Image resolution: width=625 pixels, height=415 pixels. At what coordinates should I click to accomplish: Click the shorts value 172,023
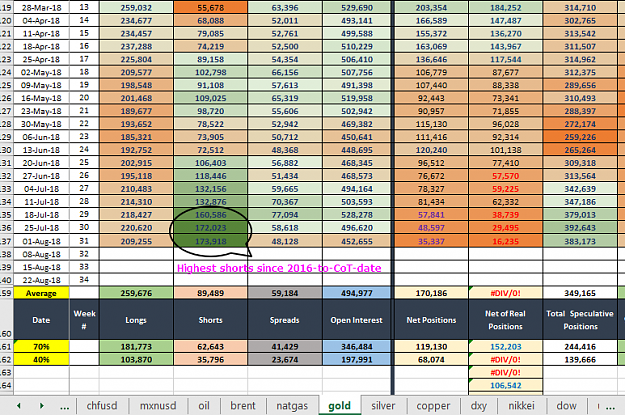(210, 228)
